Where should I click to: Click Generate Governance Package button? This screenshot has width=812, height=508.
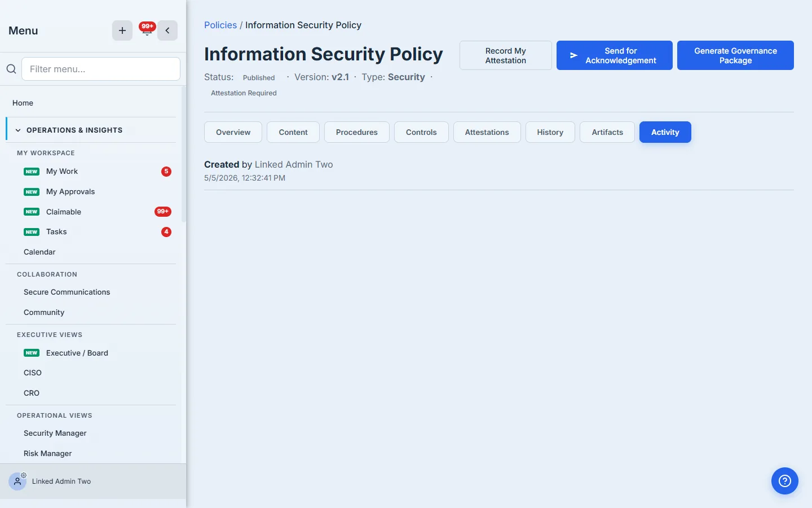click(735, 55)
